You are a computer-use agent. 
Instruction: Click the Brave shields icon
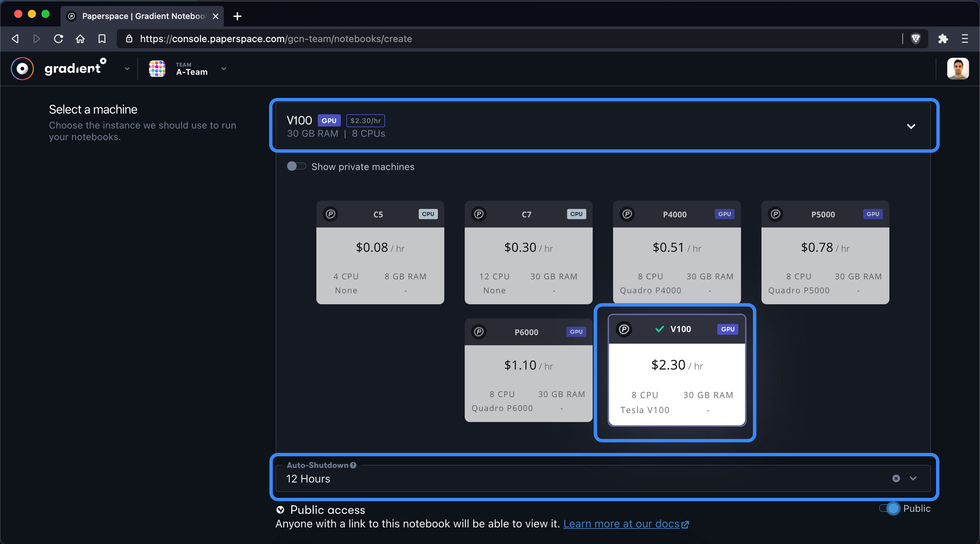pos(915,39)
